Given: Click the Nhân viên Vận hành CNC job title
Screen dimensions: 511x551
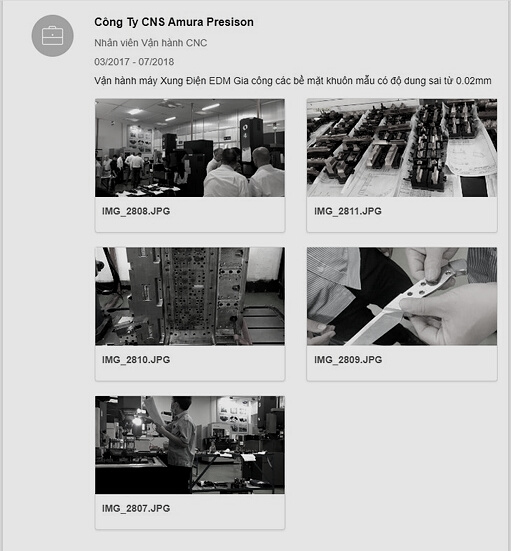Looking at the screenshot, I should [x=150, y=43].
